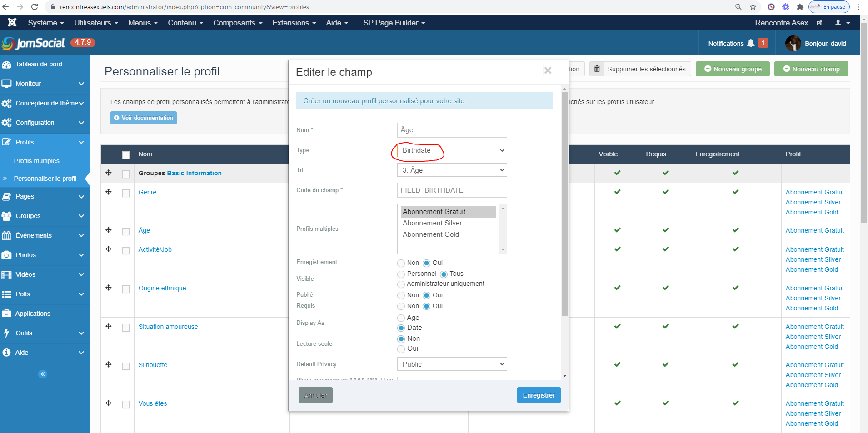Open the notifications bell icon

(751, 43)
